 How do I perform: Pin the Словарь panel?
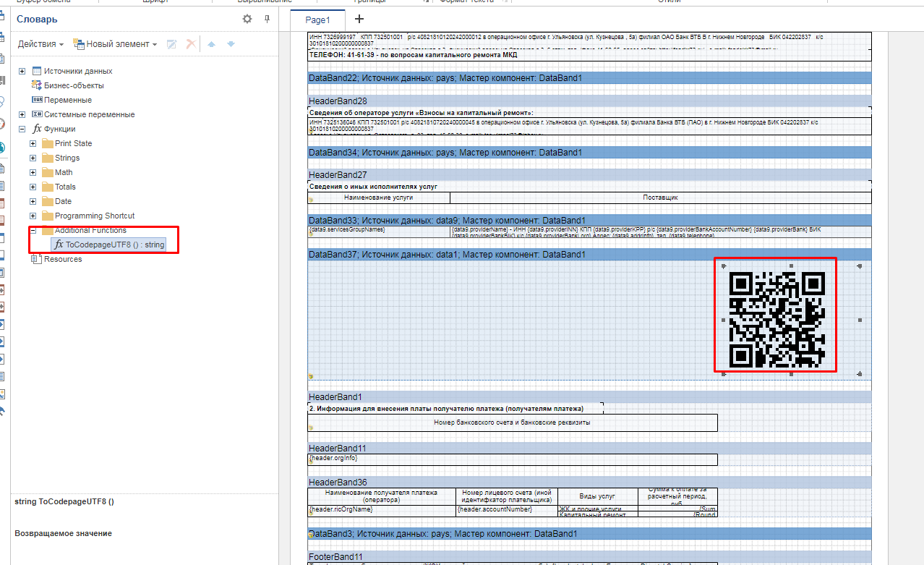[x=267, y=20]
